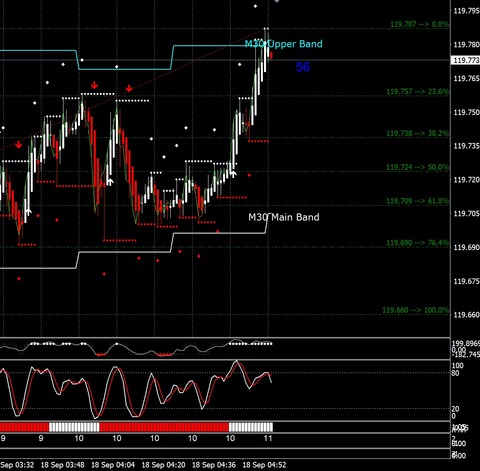Click the Sep 03:32 time label
This screenshot has height=471, width=480.
(17, 465)
